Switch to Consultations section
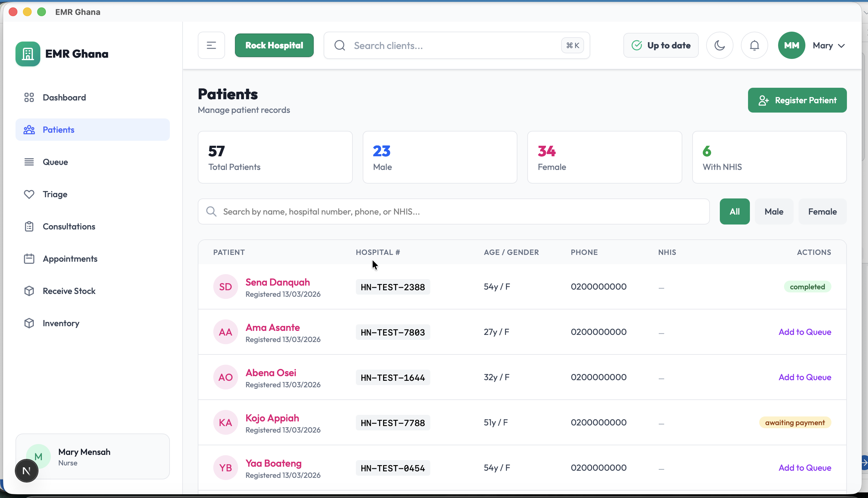Viewport: 868px width, 498px height. (69, 226)
